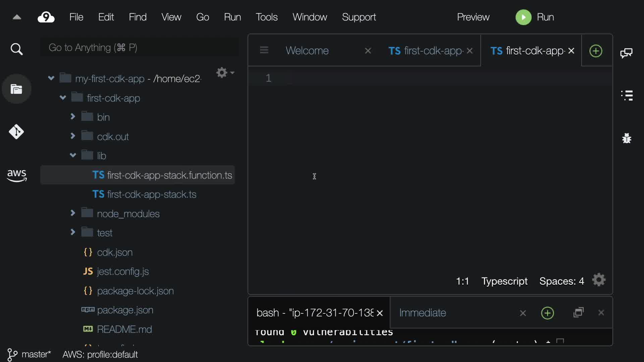Image resolution: width=644 pixels, height=362 pixels.
Task: Toggle the Environment file tree panel
Action: coord(16,89)
